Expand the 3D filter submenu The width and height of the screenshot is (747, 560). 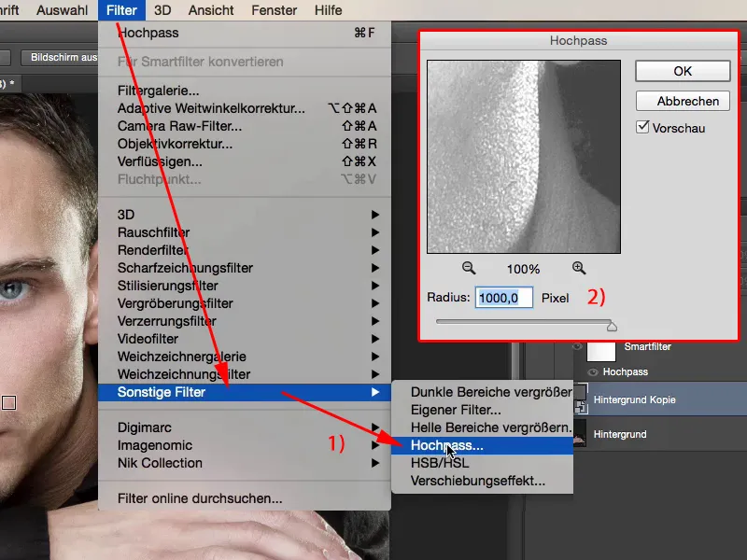[245, 215]
